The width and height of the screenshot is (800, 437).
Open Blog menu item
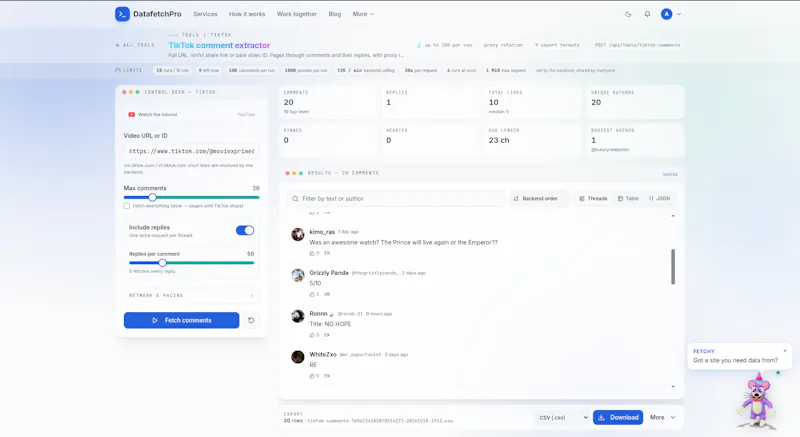(x=335, y=14)
